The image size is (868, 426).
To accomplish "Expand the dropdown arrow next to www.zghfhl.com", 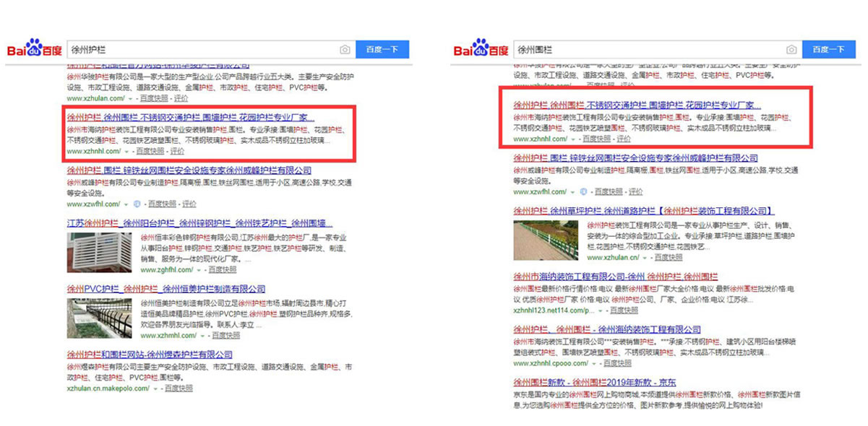I will coord(199,270).
